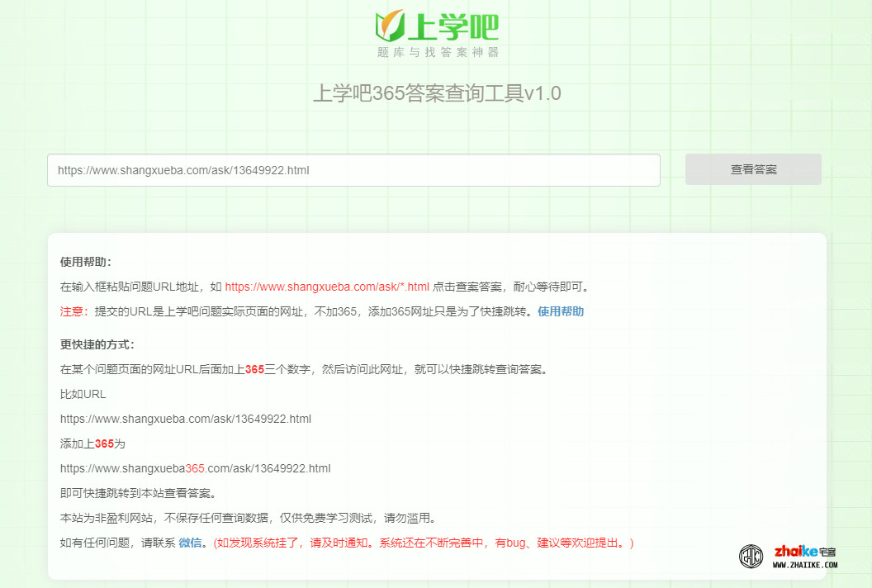This screenshot has height=588, width=872.
Task: Click the 题库与找答案神器 tagline
Action: pyautogui.click(x=438, y=52)
